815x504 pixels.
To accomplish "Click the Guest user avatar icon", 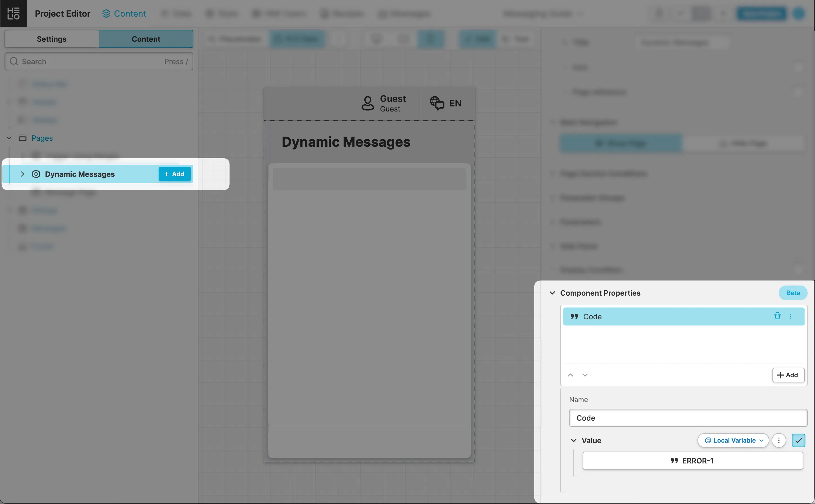I will point(368,103).
